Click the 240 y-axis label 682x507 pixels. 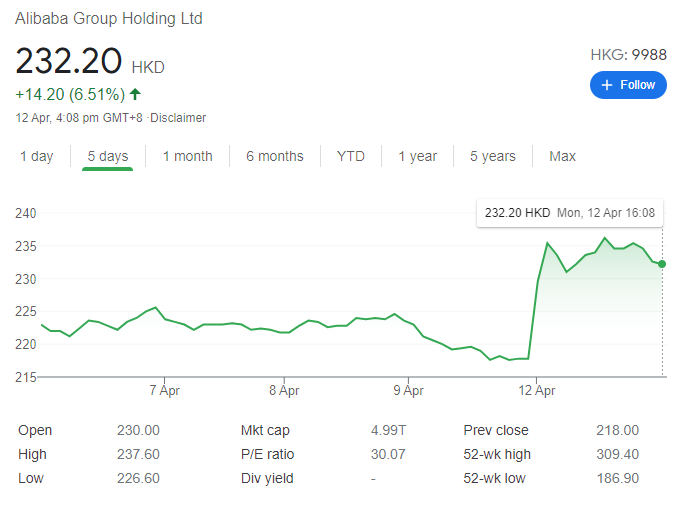coord(26,213)
